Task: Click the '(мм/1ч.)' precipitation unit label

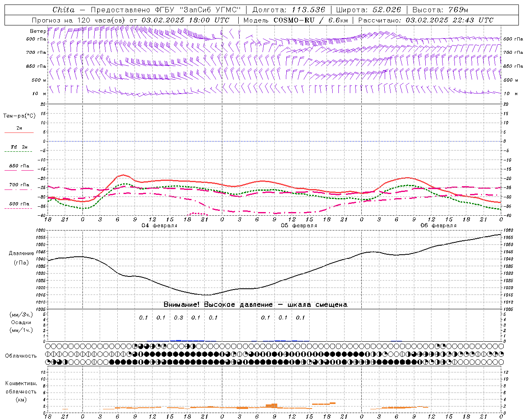Action: point(21,330)
